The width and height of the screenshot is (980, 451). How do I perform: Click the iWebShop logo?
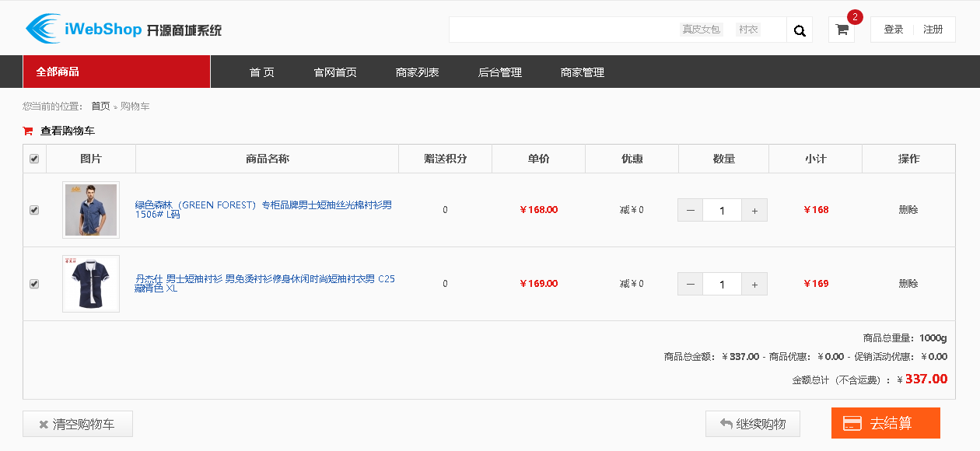point(124,29)
